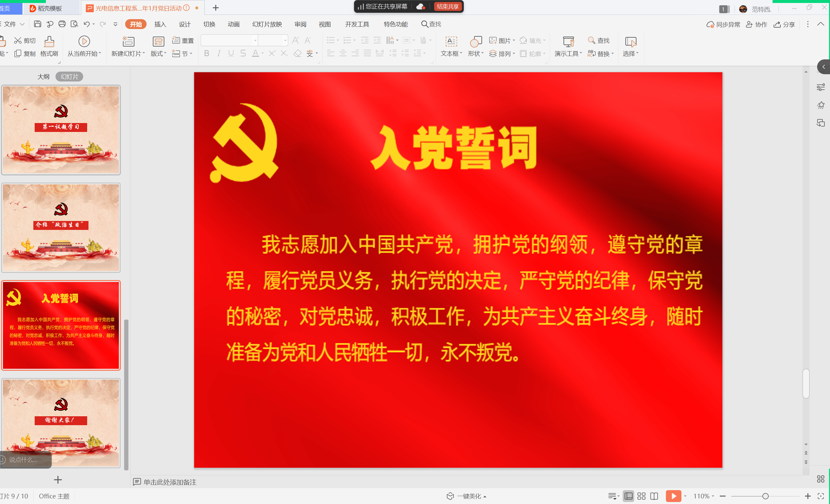
Task: Click the zoom slider handle
Action: (x=765, y=496)
